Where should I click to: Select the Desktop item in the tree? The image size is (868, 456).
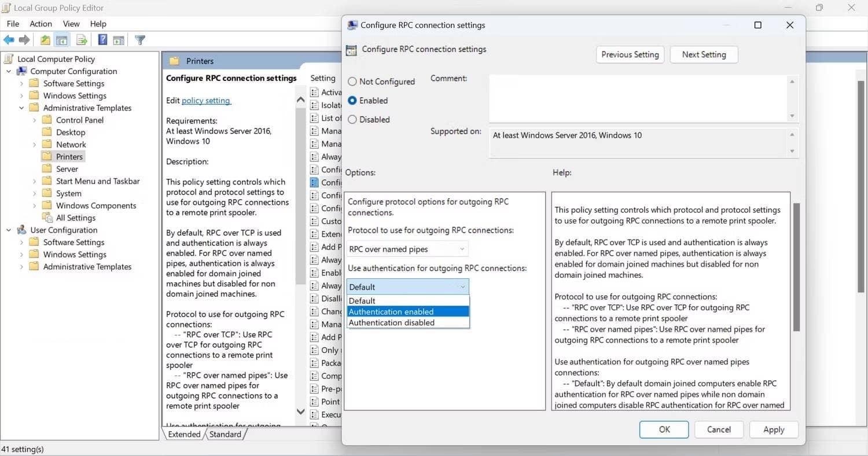click(x=71, y=133)
